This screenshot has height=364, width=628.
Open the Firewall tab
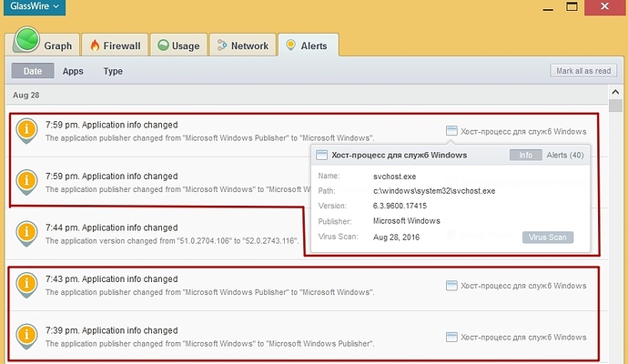click(114, 45)
